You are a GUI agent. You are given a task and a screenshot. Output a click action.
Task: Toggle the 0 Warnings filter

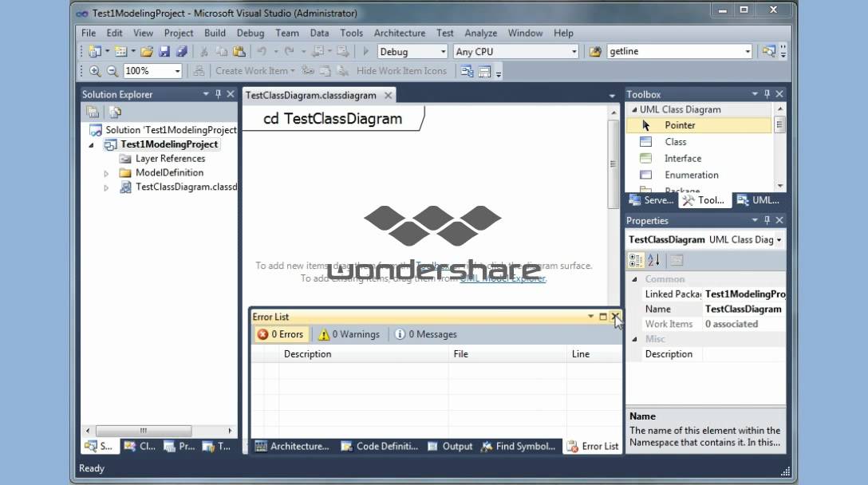[349, 334]
